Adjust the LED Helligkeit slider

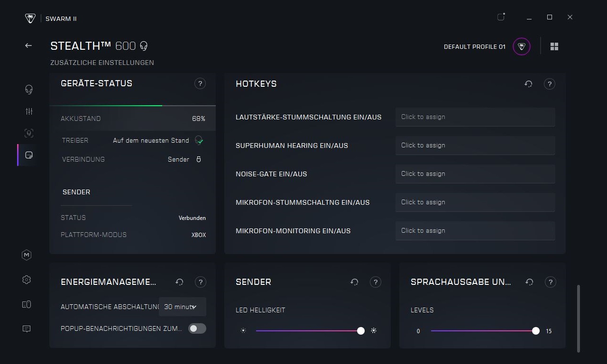310,331
